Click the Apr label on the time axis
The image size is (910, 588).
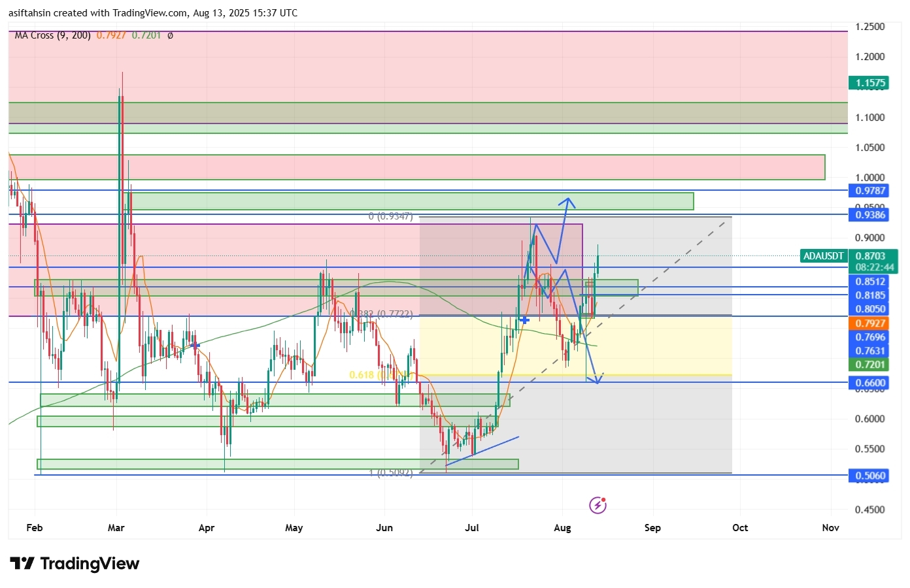(207, 528)
